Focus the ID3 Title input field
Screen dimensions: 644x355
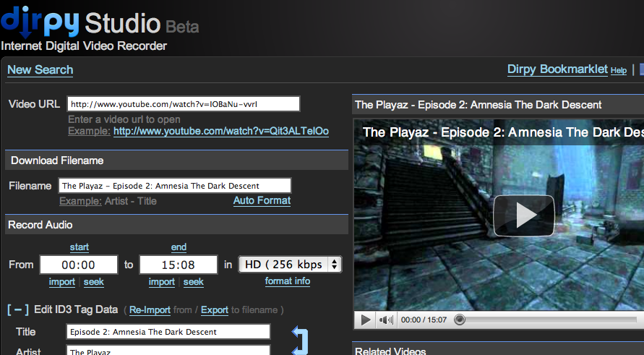click(x=168, y=332)
